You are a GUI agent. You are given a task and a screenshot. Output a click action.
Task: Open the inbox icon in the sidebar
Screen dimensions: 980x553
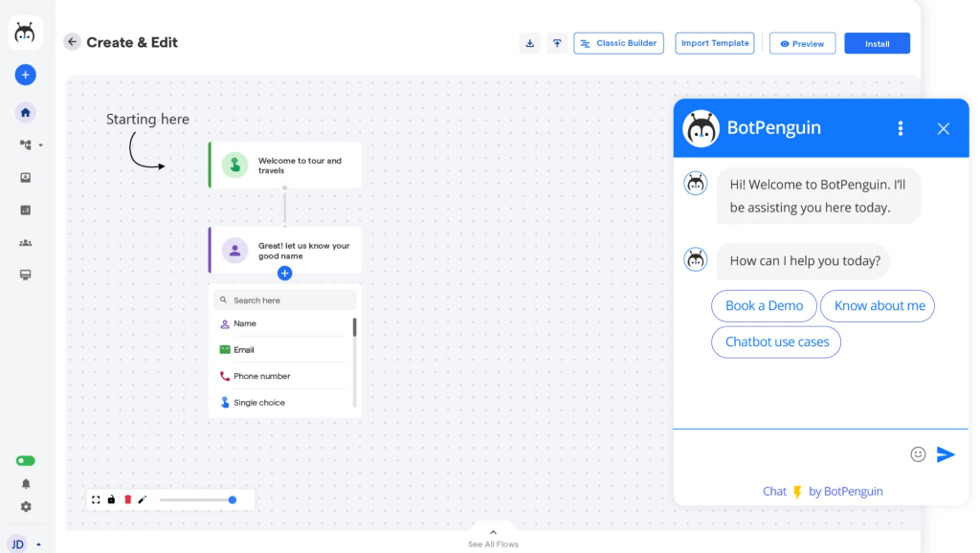coord(25,177)
